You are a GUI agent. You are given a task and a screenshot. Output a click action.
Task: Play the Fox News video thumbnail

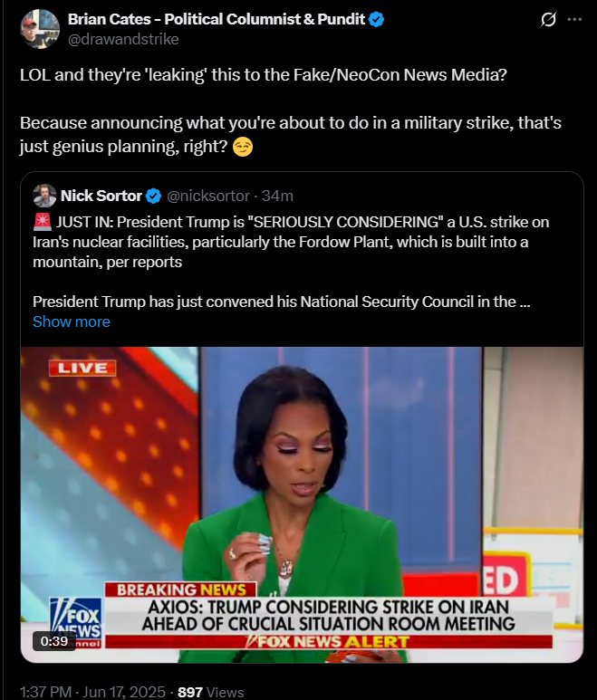[x=302, y=504]
